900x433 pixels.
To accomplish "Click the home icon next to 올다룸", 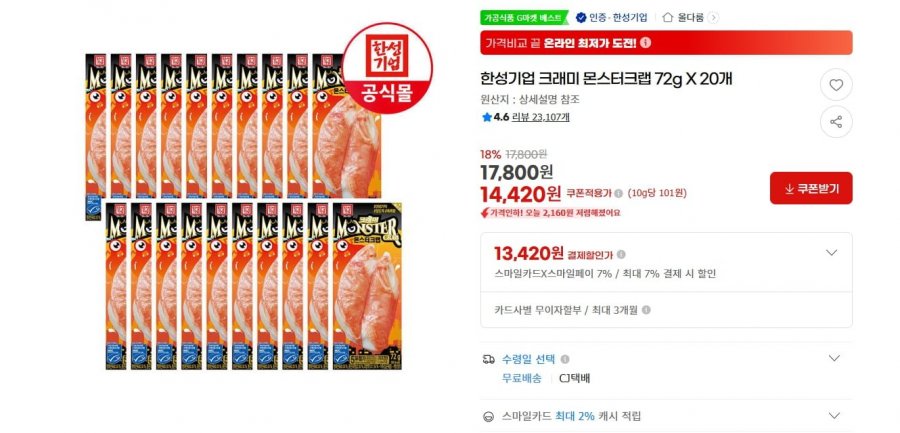I will coord(668,17).
